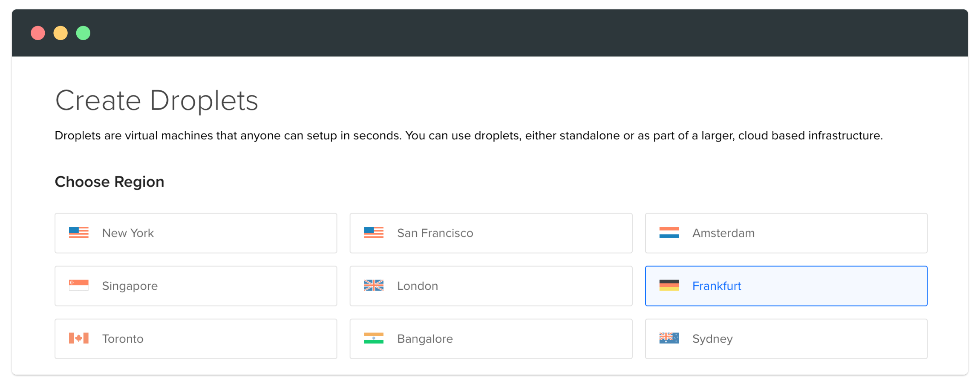The height and width of the screenshot is (384, 980).
Task: Click the German flag icon for Frankfurt
Action: click(669, 286)
